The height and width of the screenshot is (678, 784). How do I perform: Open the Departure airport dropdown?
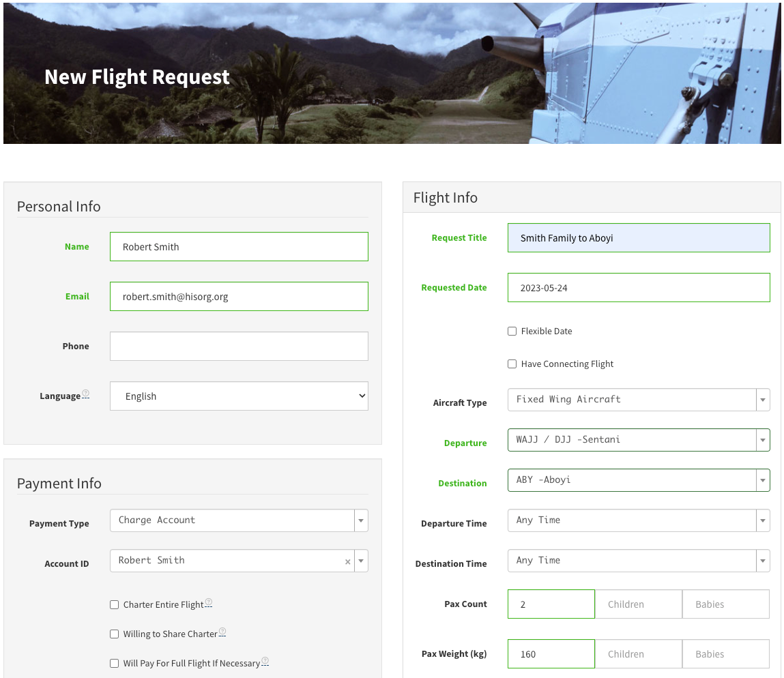(x=762, y=440)
